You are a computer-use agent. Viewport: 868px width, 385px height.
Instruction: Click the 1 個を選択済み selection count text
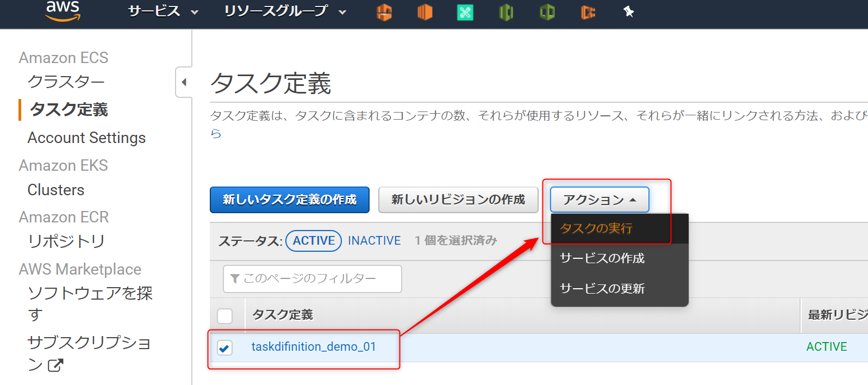pyautogui.click(x=455, y=240)
